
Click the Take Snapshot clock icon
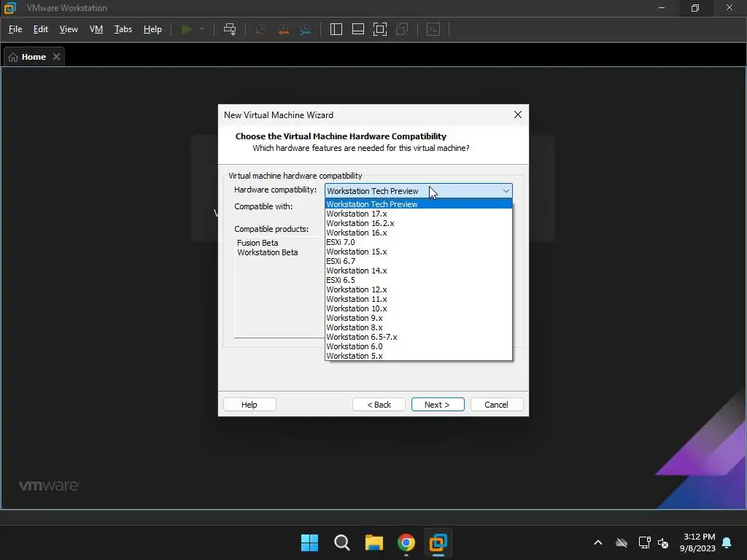coord(260,29)
